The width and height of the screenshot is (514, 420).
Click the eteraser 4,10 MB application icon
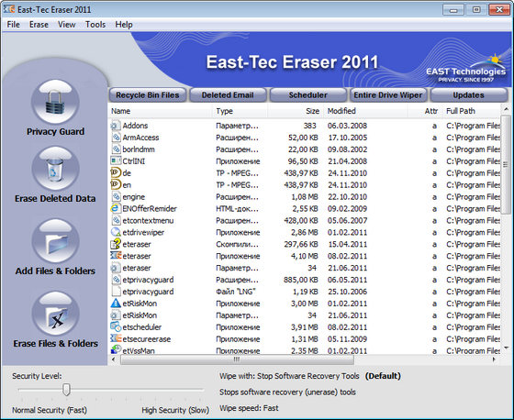[x=116, y=256]
